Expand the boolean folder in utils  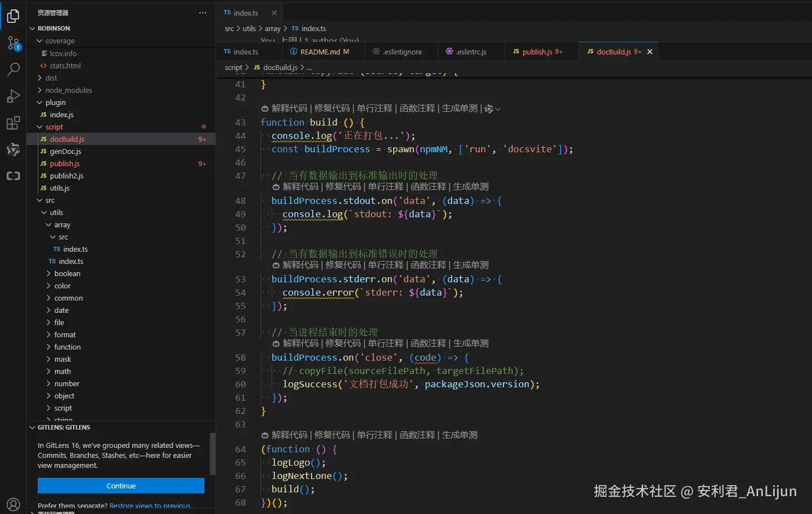[67, 273]
